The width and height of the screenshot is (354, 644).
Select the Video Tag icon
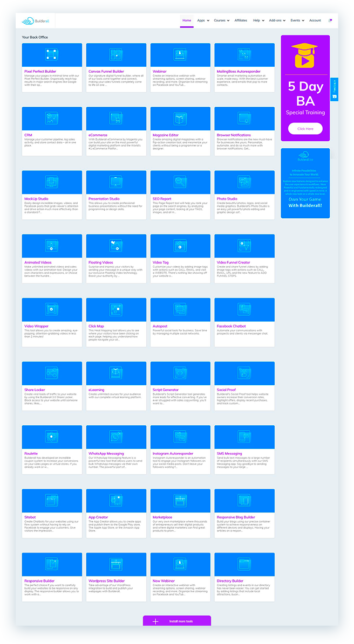coord(180,245)
